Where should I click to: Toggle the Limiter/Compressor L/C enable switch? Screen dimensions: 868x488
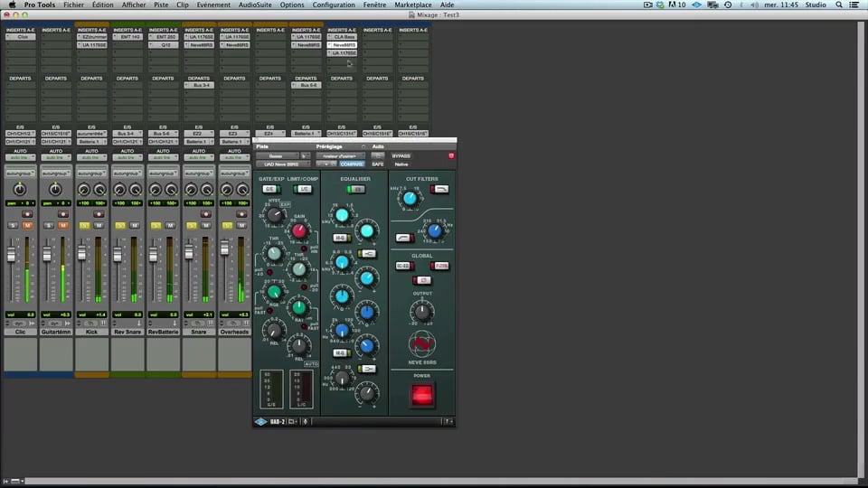(303, 189)
